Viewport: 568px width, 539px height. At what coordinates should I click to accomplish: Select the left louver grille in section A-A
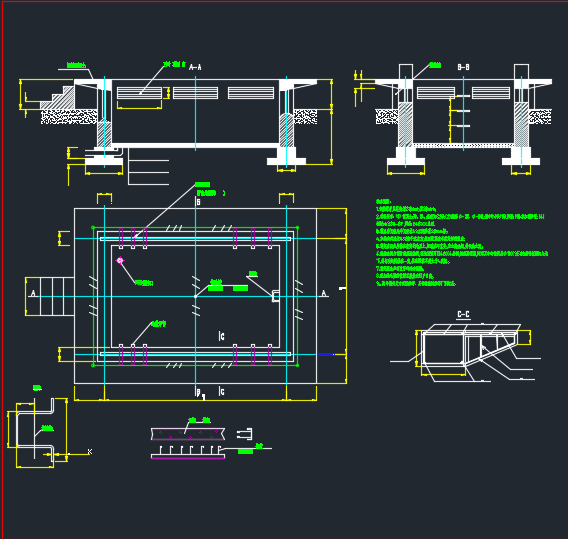139,93
